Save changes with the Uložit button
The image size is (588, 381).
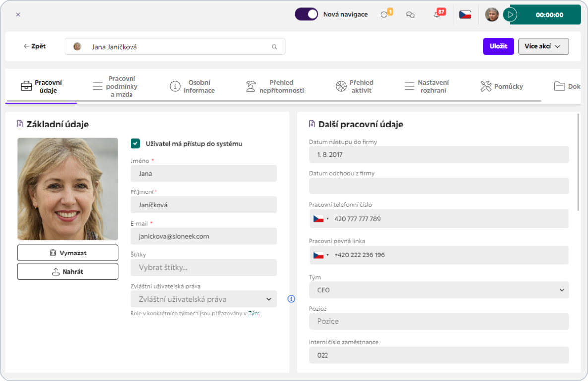pyautogui.click(x=498, y=46)
